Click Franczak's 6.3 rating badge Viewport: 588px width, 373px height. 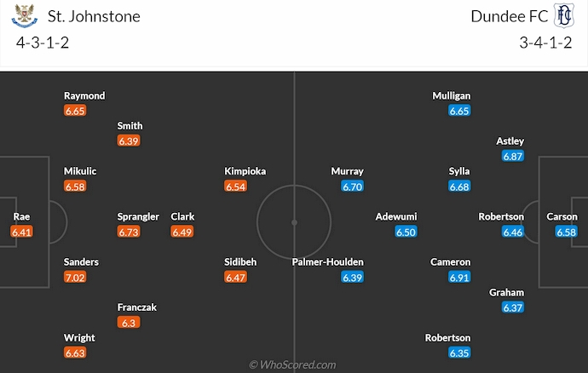[x=128, y=323]
